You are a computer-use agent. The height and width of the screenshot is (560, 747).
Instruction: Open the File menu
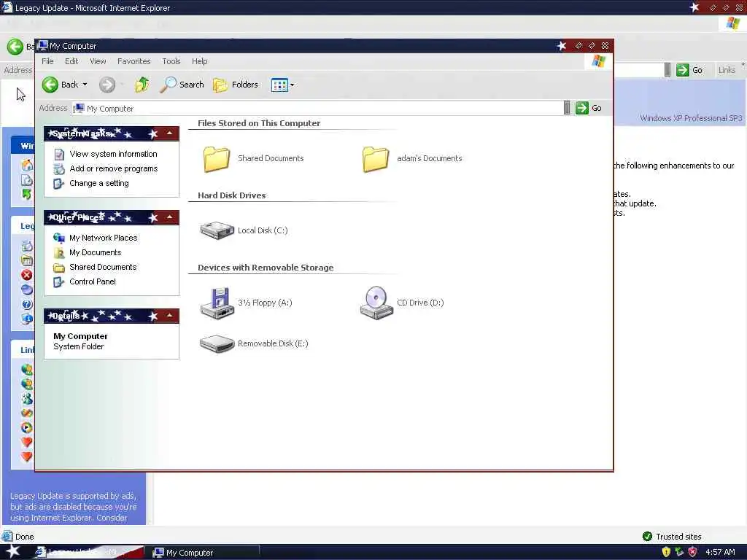coord(47,61)
